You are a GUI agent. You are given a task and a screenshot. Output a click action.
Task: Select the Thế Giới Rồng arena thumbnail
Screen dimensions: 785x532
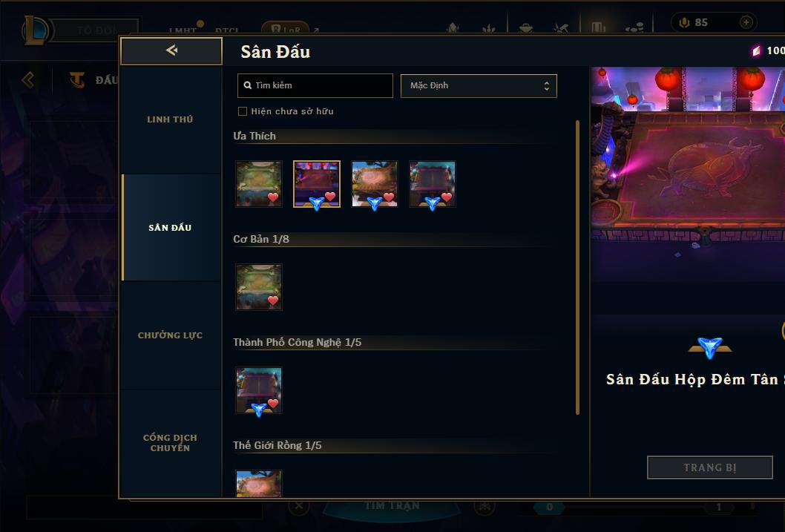point(259,484)
